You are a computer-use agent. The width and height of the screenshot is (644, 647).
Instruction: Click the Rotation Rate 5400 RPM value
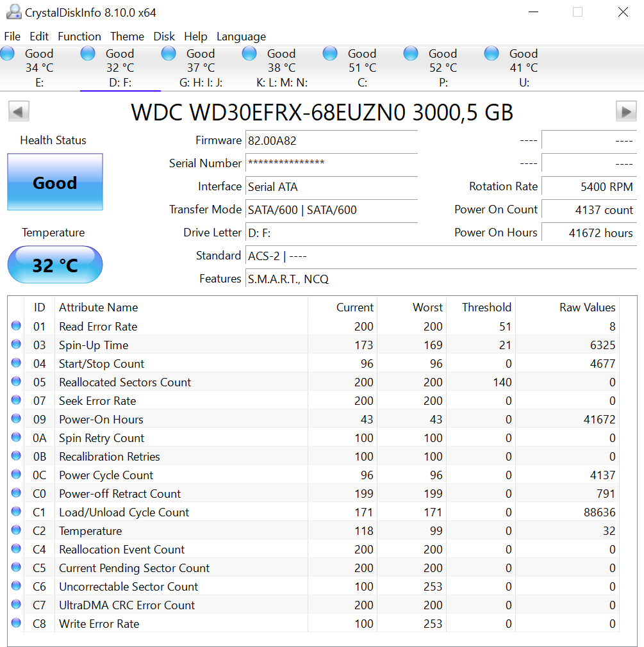pos(589,187)
